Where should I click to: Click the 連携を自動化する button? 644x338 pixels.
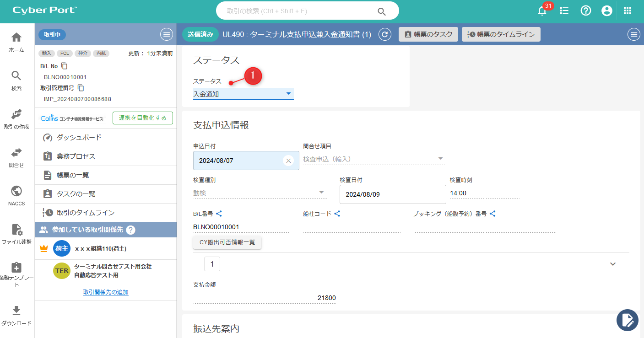pyautogui.click(x=142, y=118)
